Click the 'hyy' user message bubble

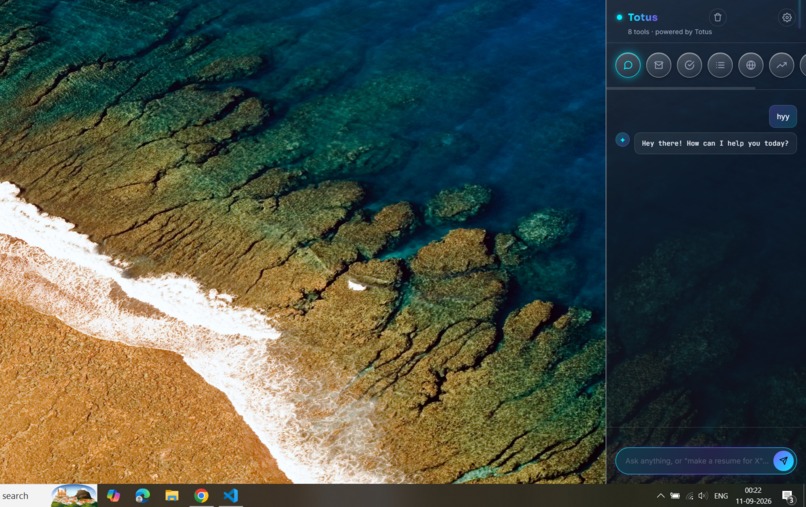[x=783, y=117]
